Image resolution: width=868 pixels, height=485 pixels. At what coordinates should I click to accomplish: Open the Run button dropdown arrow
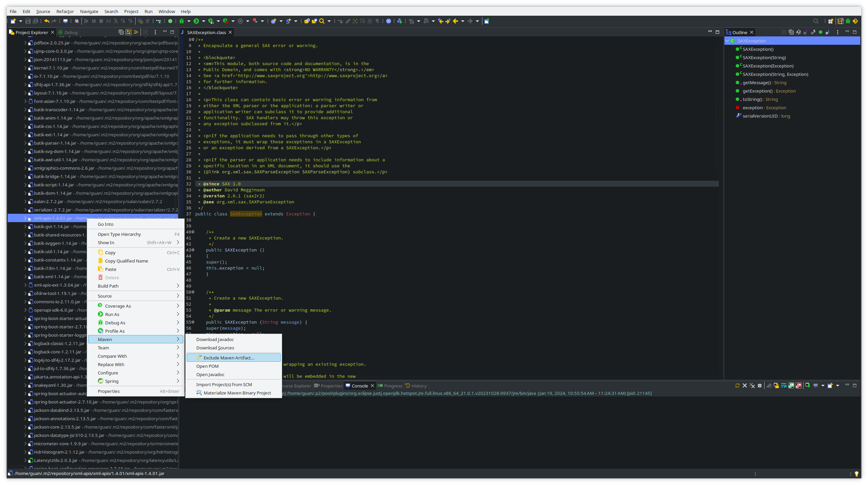tap(204, 21)
